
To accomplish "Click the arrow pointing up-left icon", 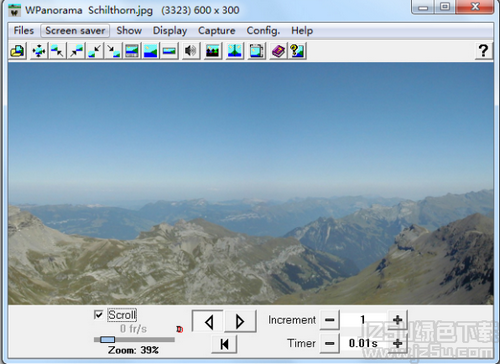I will (57, 51).
